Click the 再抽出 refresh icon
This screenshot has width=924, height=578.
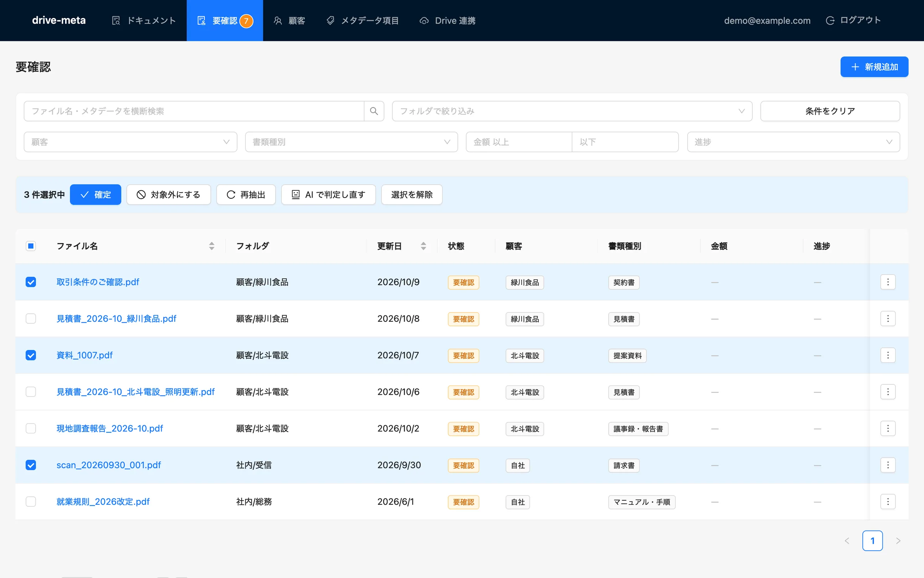pos(231,195)
